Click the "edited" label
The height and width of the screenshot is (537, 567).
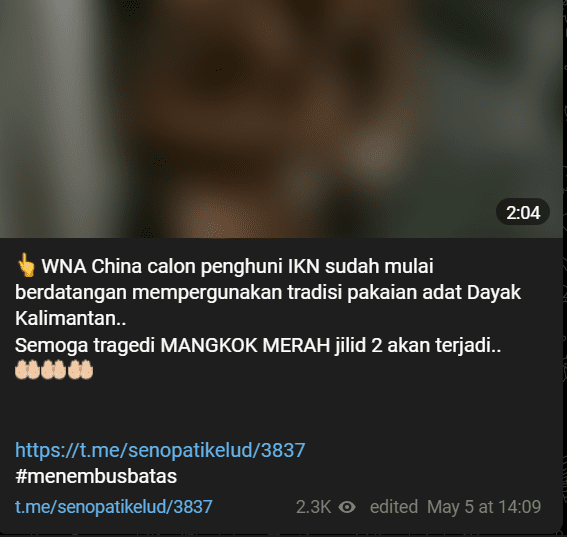(394, 507)
